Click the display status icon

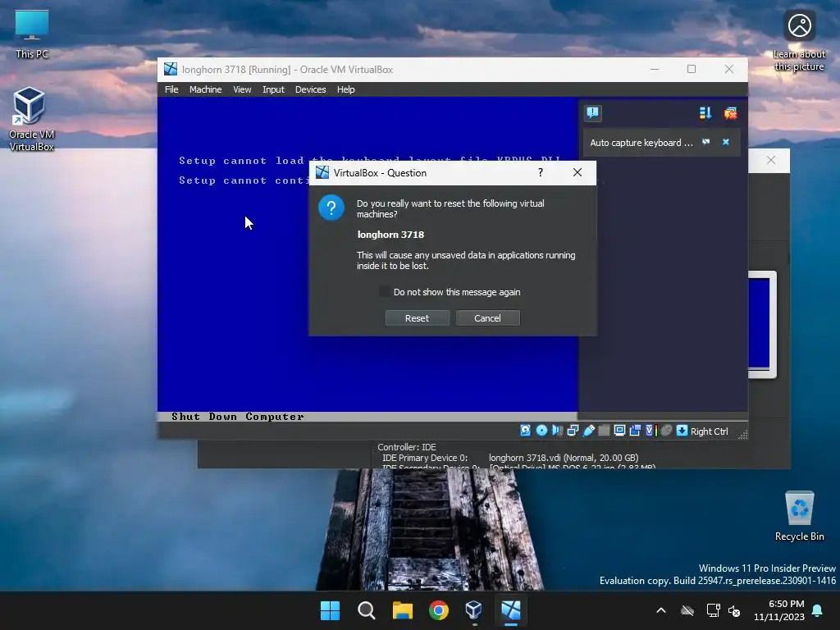coord(619,431)
